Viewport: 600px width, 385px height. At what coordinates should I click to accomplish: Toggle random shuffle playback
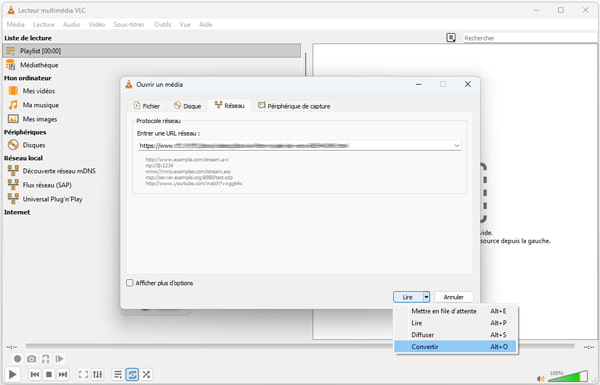(146, 374)
